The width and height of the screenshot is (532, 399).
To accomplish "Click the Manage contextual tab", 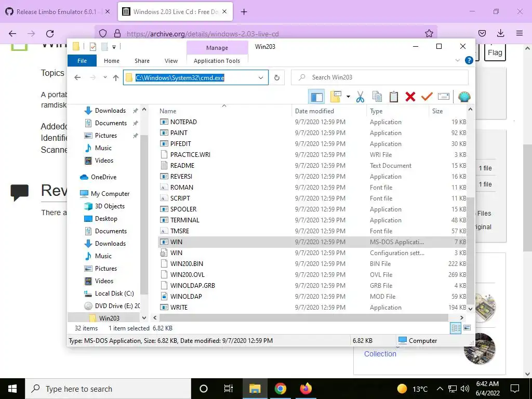I will pos(217,48).
